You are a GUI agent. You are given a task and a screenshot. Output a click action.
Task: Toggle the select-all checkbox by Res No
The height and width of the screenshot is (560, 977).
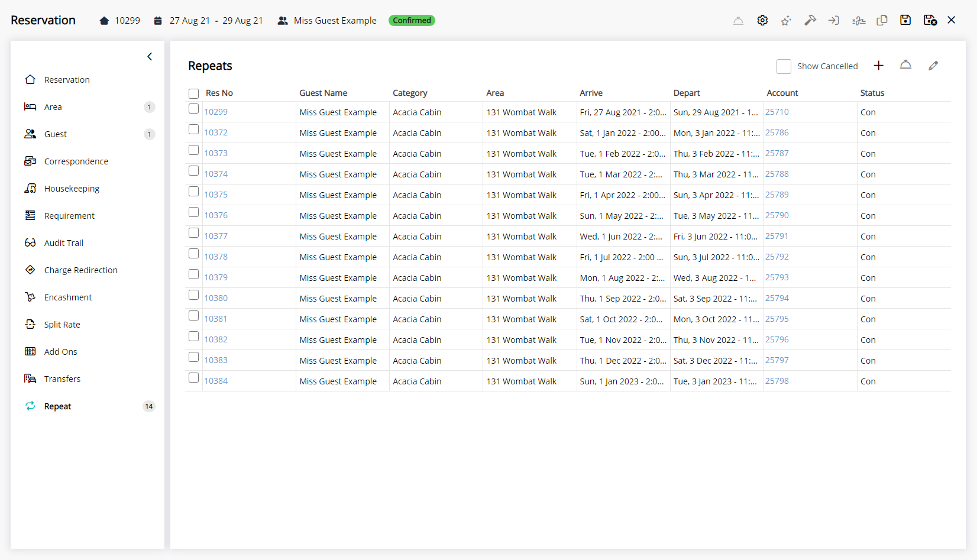[x=194, y=93]
